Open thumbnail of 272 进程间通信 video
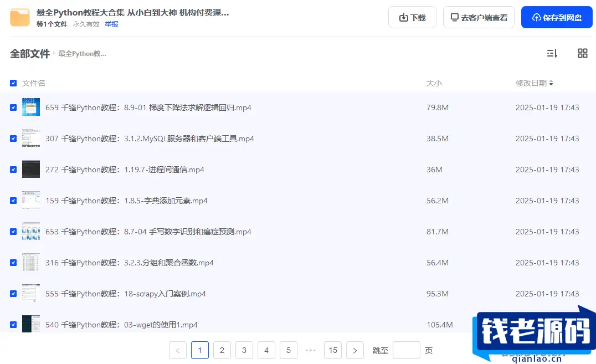The height and width of the screenshot is (364, 596). (31, 170)
